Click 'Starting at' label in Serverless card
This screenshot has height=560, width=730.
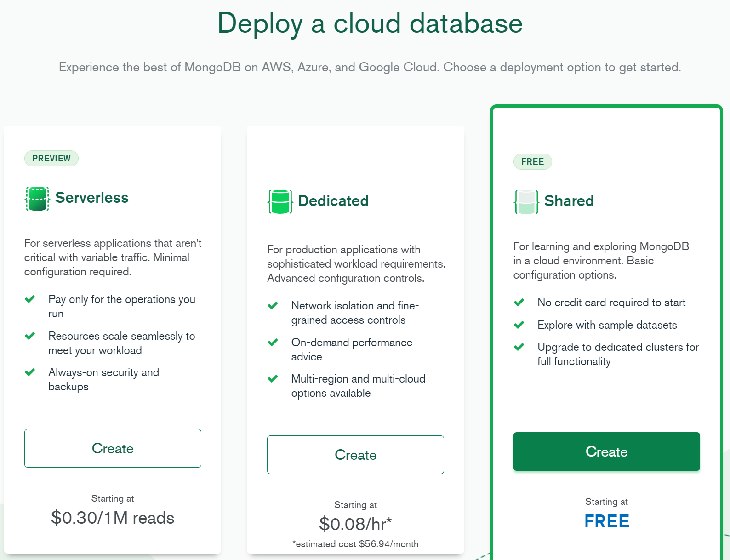[113, 498]
